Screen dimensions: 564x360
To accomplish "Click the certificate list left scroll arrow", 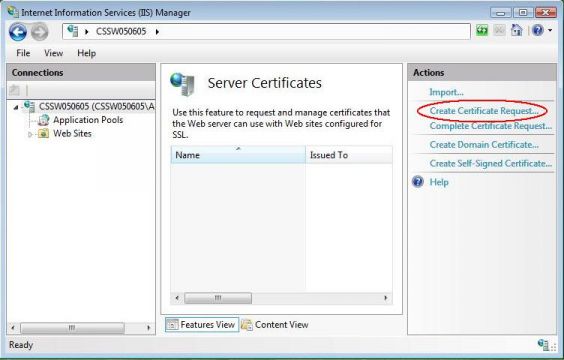I will [x=177, y=298].
